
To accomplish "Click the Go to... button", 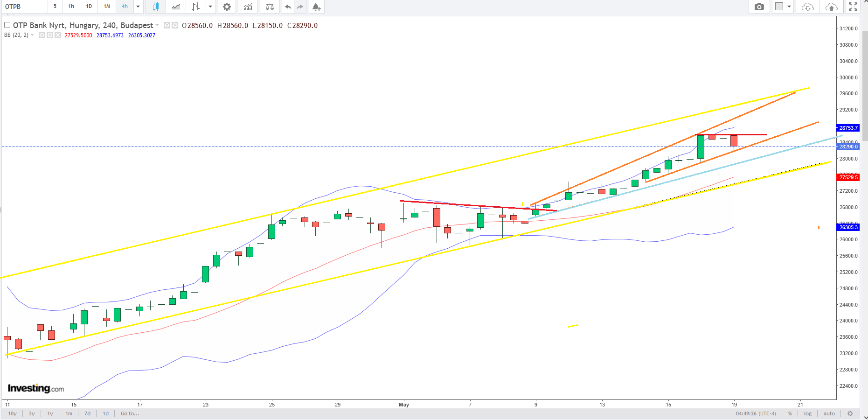I will click(x=130, y=413).
